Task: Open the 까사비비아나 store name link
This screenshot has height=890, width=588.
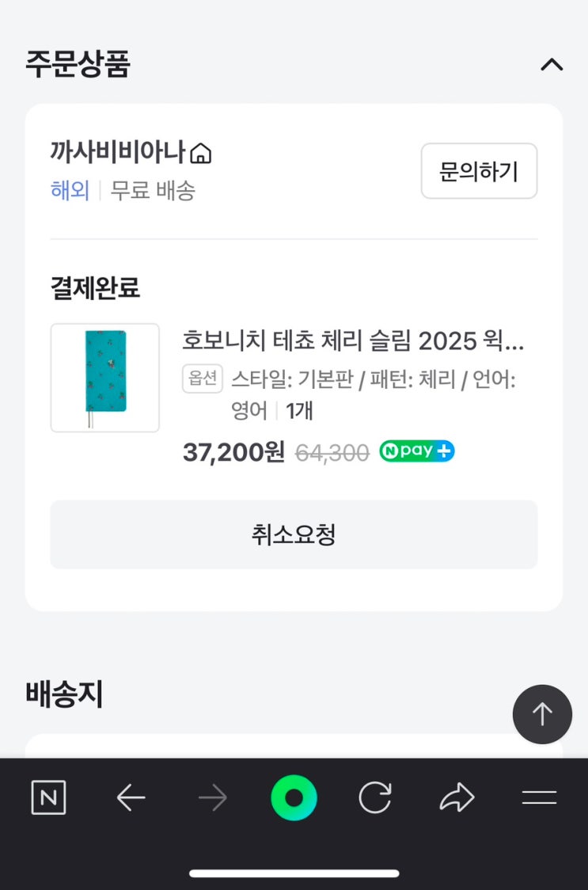Action: coord(117,151)
